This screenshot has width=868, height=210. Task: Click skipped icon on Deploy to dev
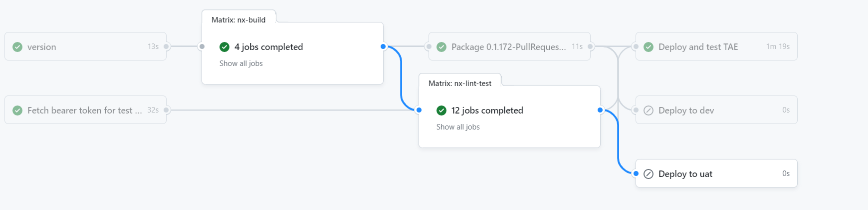649,110
